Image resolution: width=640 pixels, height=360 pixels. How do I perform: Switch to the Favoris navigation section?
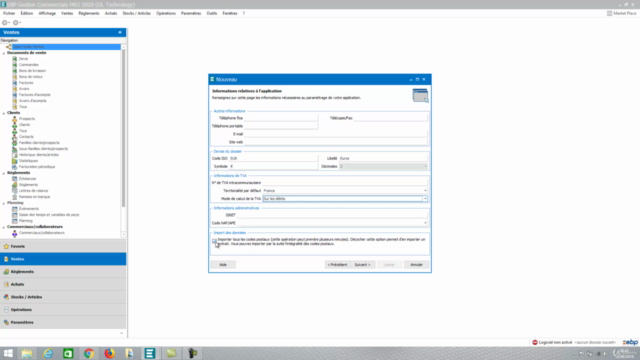coord(63,247)
